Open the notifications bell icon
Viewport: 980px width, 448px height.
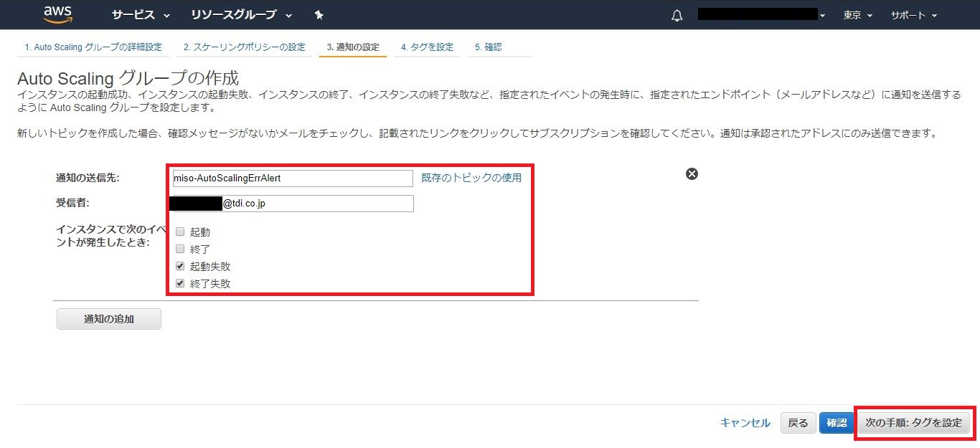677,16
